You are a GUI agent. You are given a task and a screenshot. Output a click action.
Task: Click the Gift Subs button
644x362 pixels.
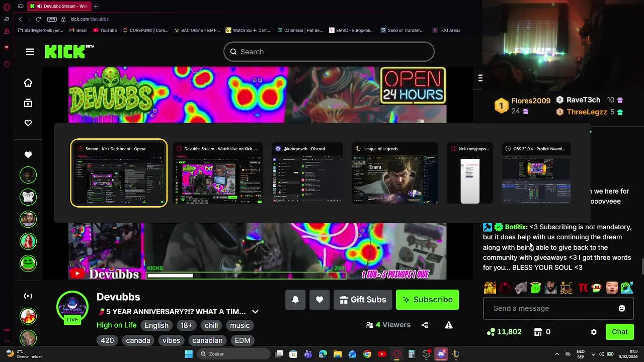(x=363, y=300)
